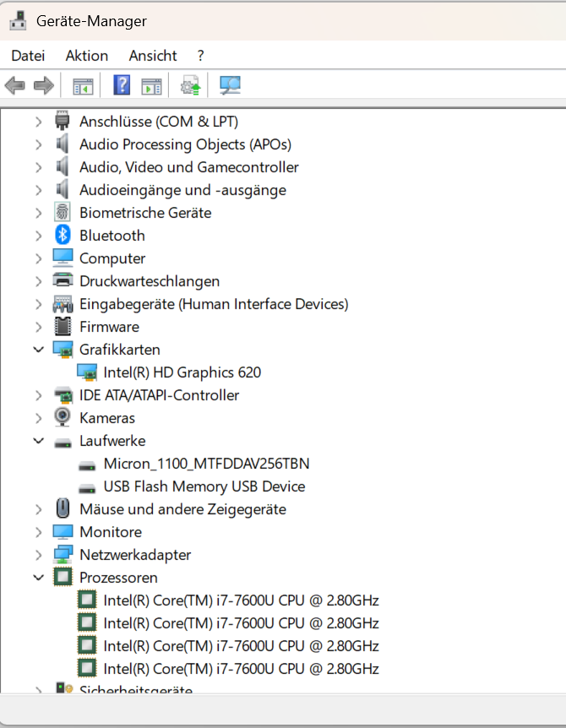Open the ? help menu

click(200, 56)
